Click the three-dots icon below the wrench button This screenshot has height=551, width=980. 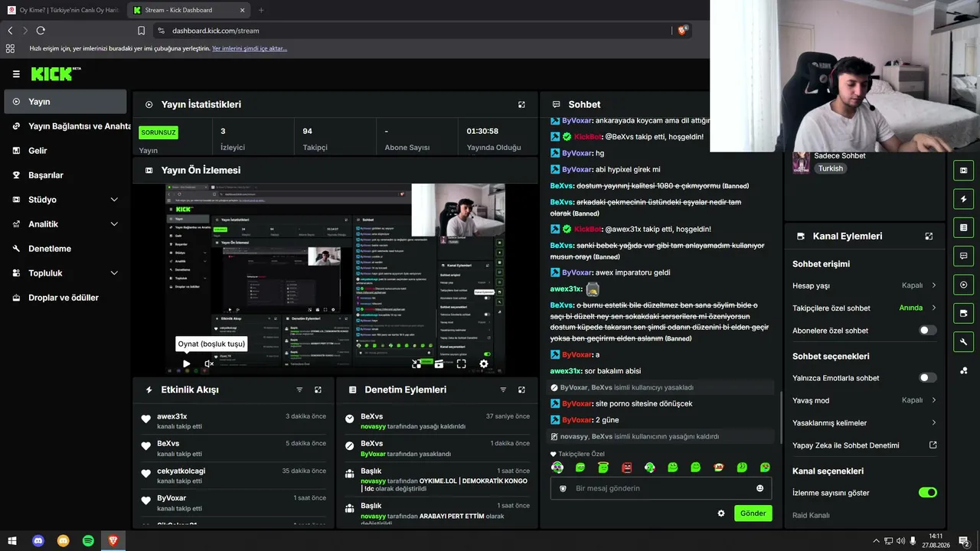click(963, 370)
